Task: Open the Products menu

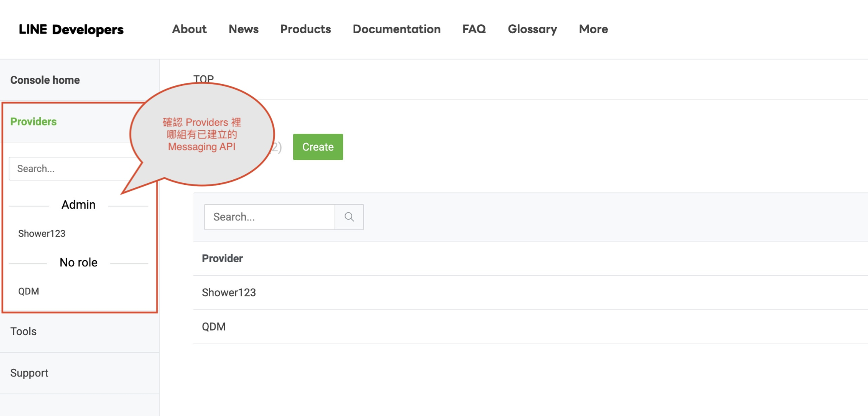Action: (306, 29)
